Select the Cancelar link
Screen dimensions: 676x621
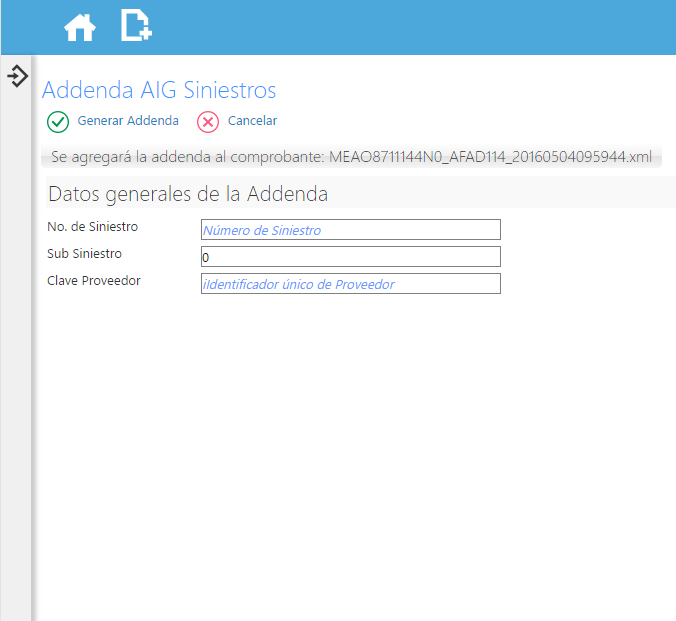coord(252,121)
